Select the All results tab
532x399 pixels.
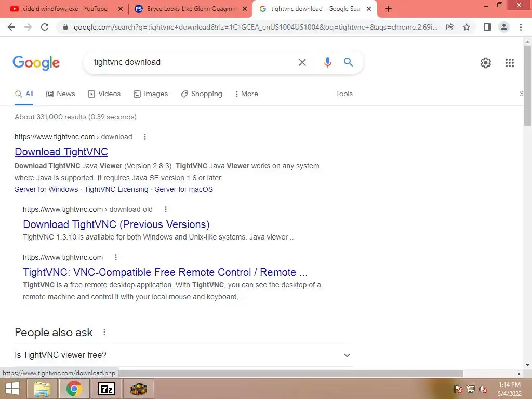coord(24,94)
